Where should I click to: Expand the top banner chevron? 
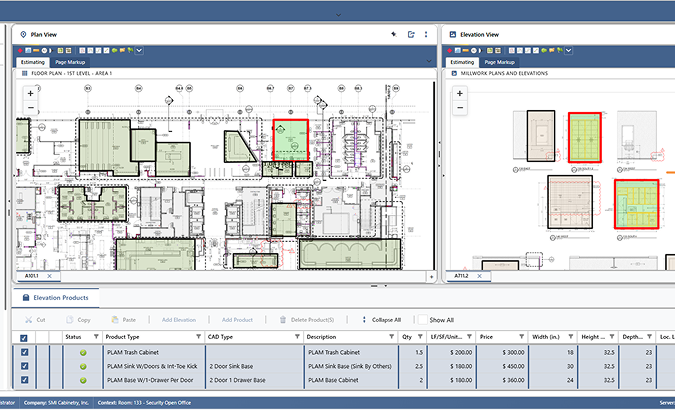[338, 15]
